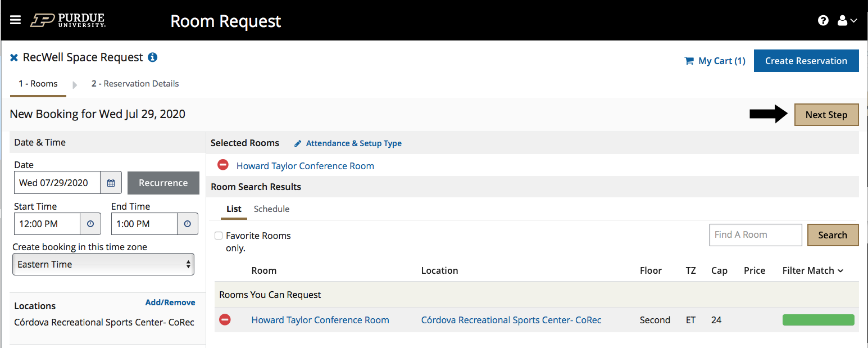Screen dimensions: 868x348
Task: Click the green filter match bar
Action: tap(818, 320)
